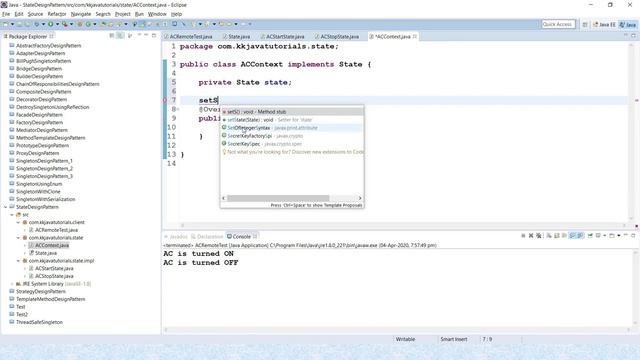
Task: Toggle Word Wrap in the Console toolbar
Action: [564, 236]
